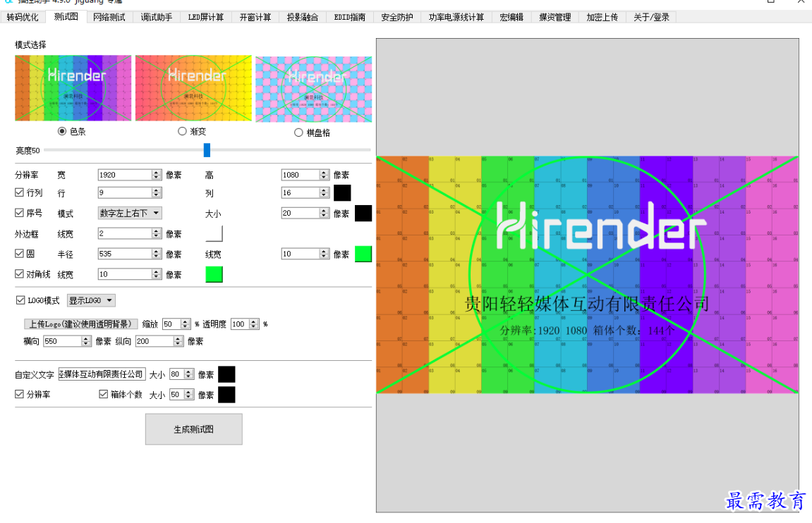
Task: Click the height 1080 spinner arrows
Action: (x=325, y=175)
